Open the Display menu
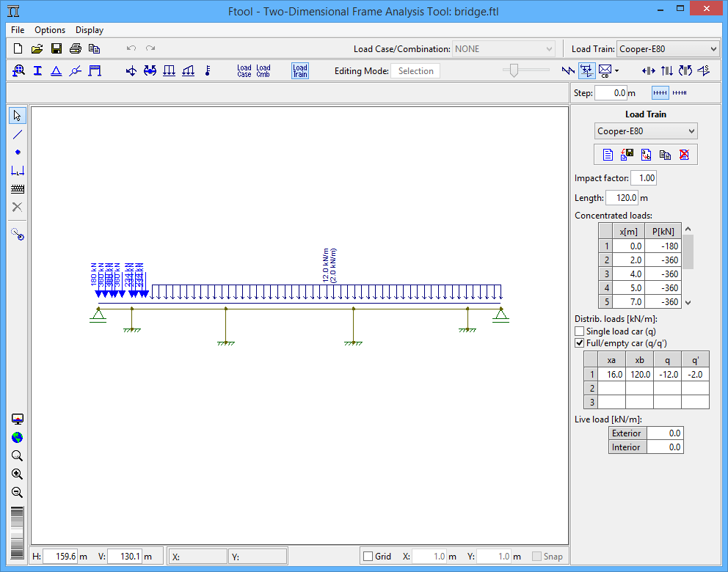This screenshot has width=728, height=572. pos(90,30)
